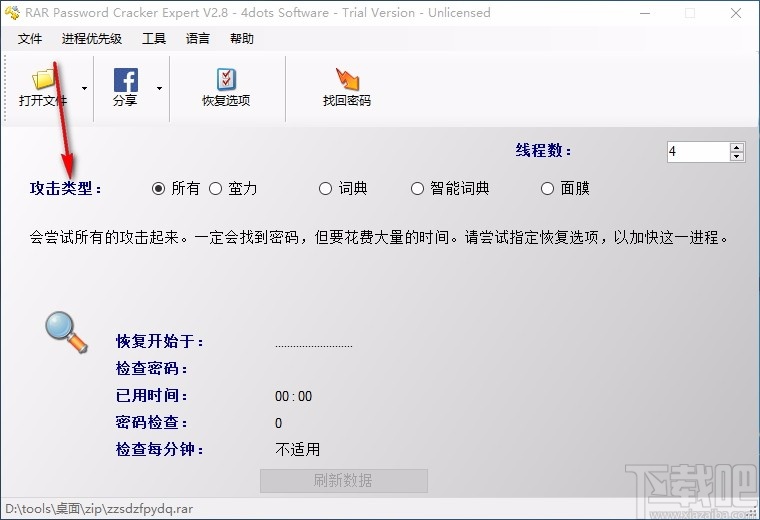This screenshot has width=760, height=520.
Task: Click the 不适用 value text
Action: click(298, 450)
